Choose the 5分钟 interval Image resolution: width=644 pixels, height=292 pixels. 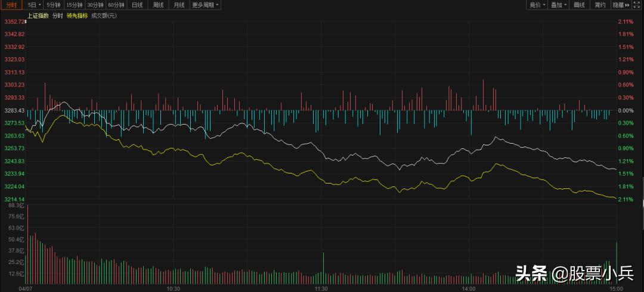[54, 5]
